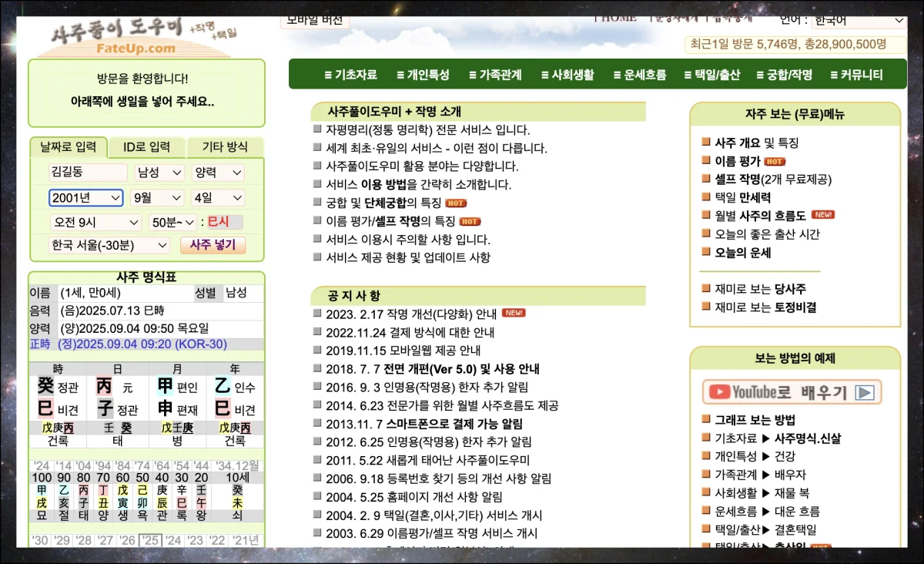Select the 한국 서울(-30분) location dropdown
Screen dimensions: 924x564
click(x=109, y=246)
